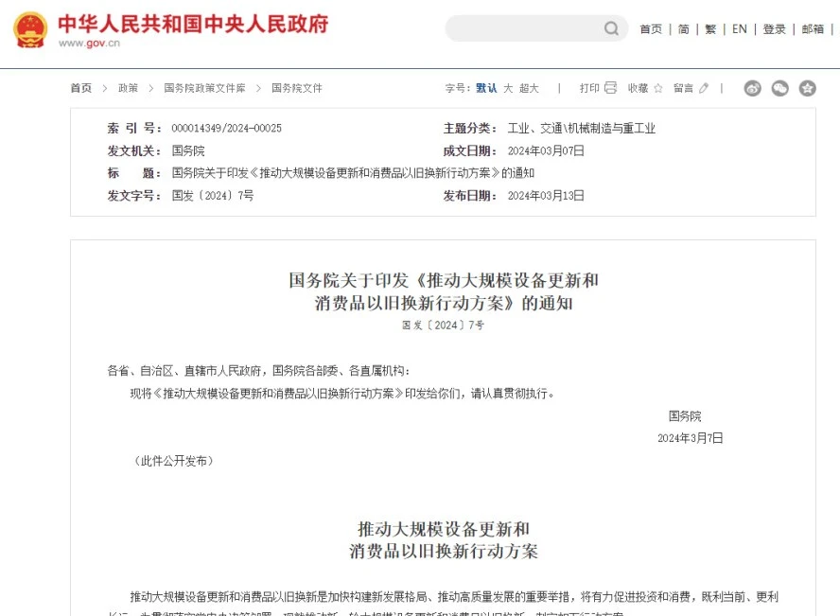The width and height of the screenshot is (840, 616).
Task: Click the printer icon beside 打印
Action: coord(611,88)
